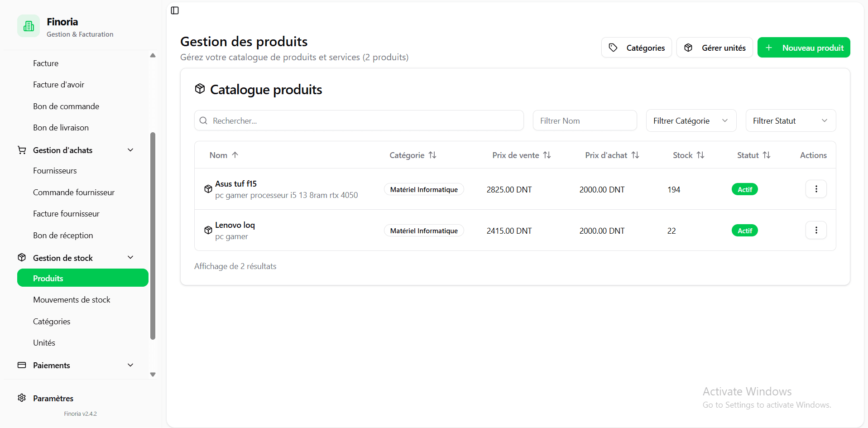Go to Bon de réception
Screen dimensions: 868x428
[63, 235]
